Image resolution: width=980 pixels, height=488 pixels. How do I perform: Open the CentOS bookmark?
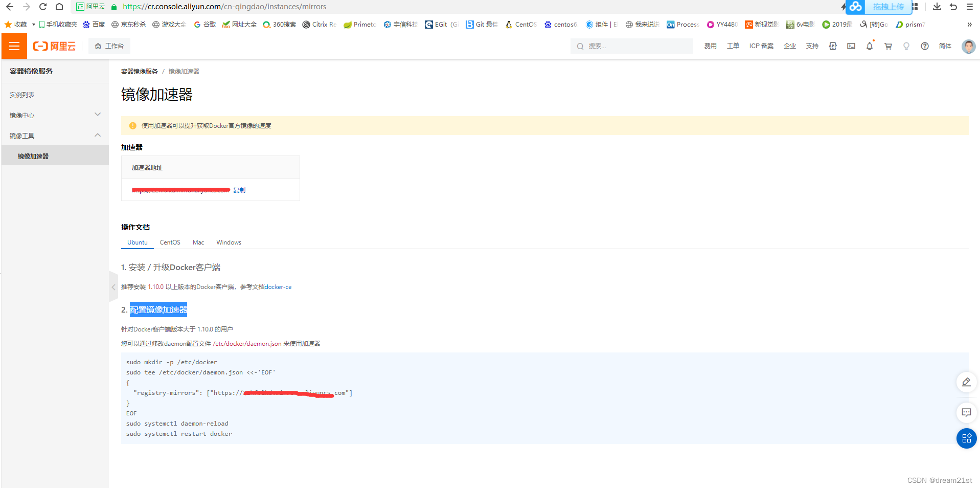pos(521,25)
